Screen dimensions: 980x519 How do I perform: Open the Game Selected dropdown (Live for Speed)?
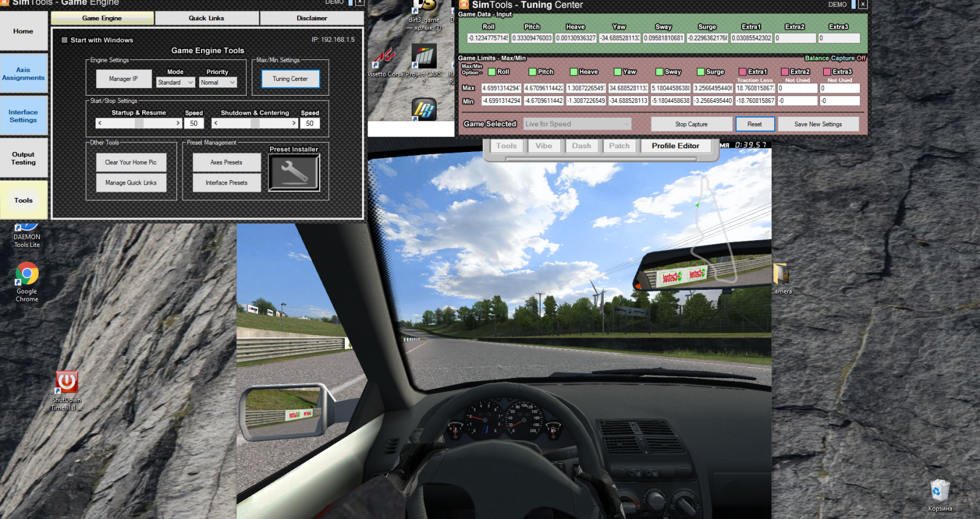pyautogui.click(x=577, y=124)
